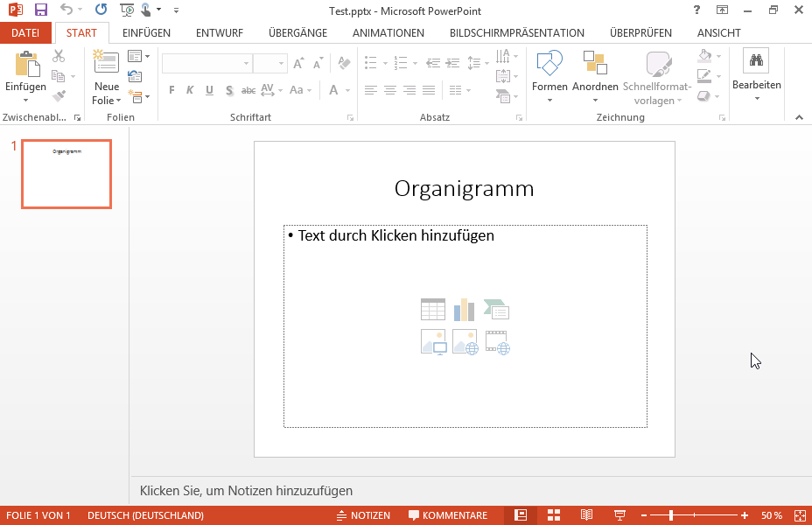
Task: Toggle Bold (F) formatting
Action: point(171,90)
